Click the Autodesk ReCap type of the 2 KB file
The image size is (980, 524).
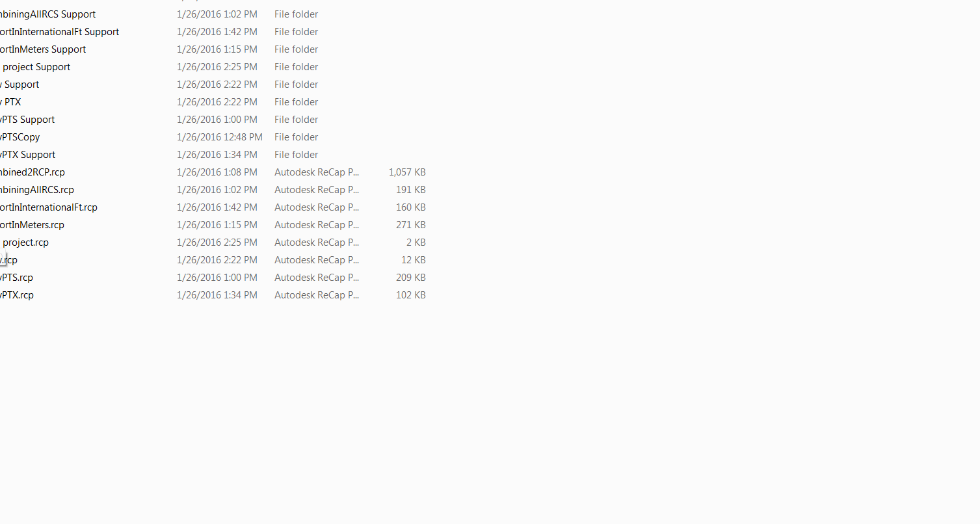(x=317, y=242)
